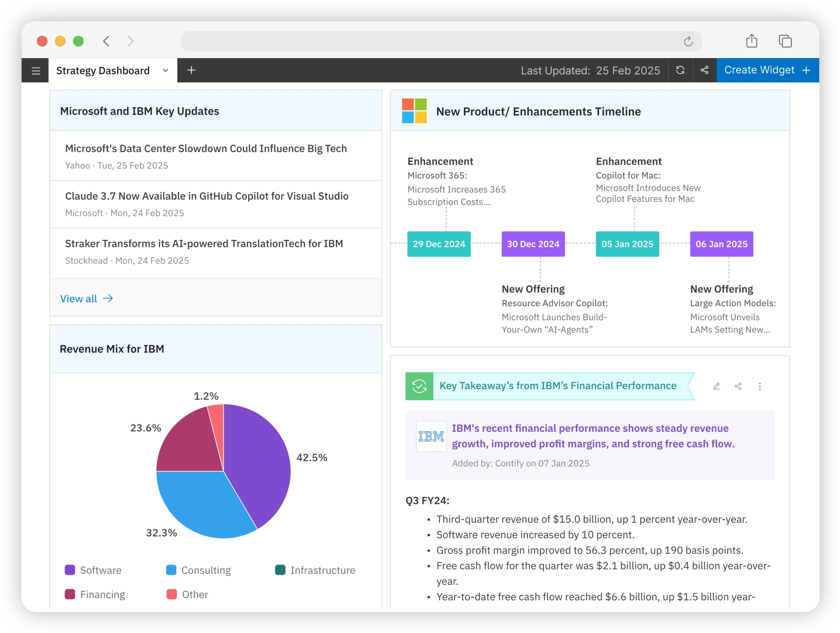Click the Create Widget button

coord(767,70)
